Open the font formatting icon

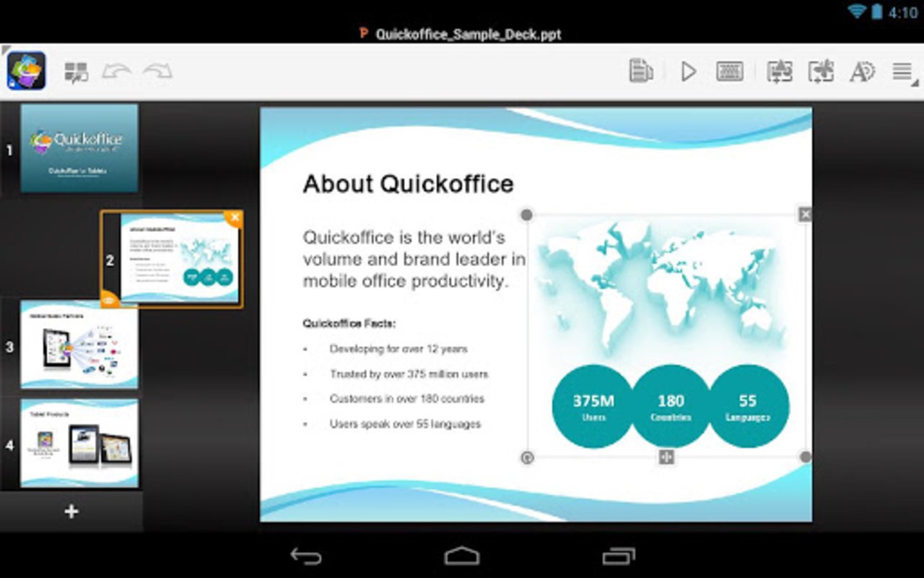tap(860, 71)
